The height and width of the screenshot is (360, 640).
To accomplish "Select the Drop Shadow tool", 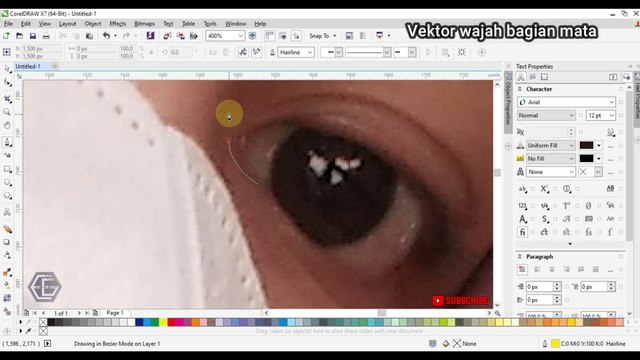I will (7, 242).
